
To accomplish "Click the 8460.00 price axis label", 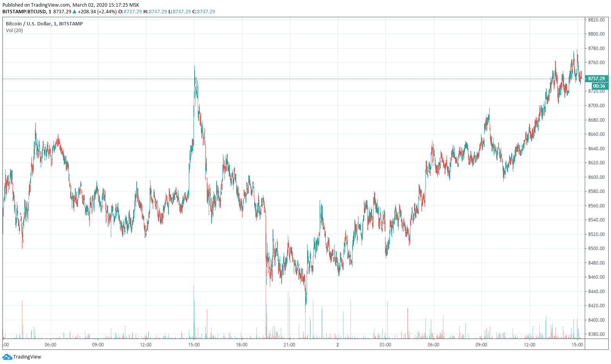I will [x=597, y=277].
